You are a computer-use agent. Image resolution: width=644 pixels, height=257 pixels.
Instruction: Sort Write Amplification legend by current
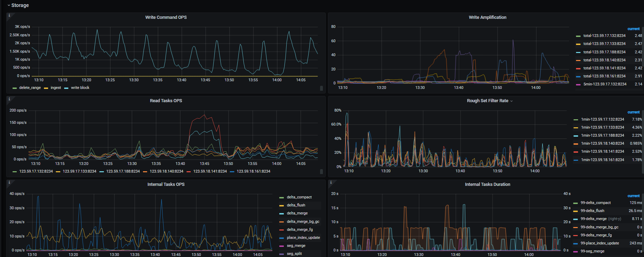pyautogui.click(x=633, y=29)
